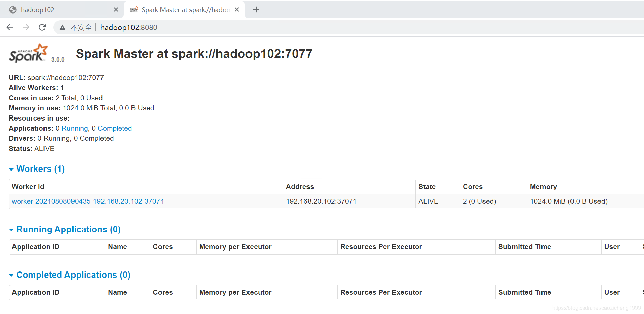Click the URL spark://hadoop102:7077 line
This screenshot has height=314, width=644.
[x=56, y=78]
